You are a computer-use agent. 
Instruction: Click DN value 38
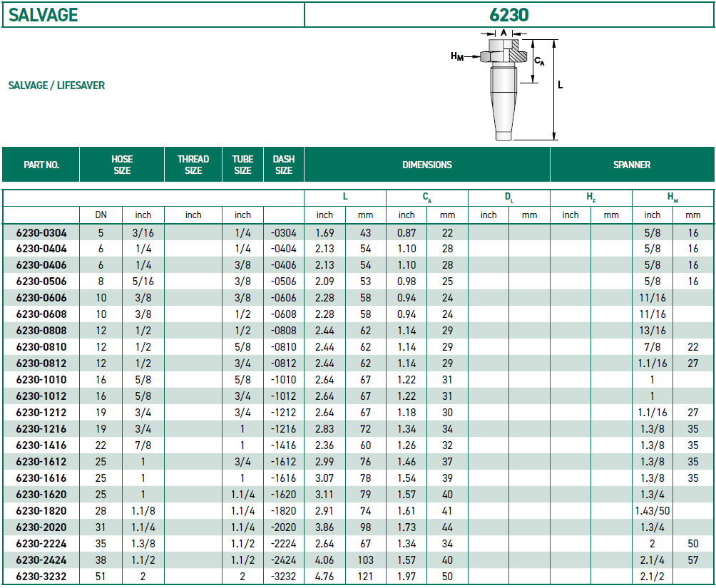tap(101, 560)
